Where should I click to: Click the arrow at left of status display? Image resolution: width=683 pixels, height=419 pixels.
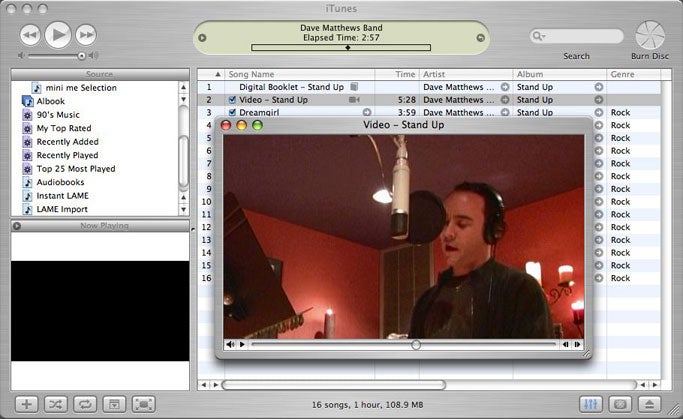pos(202,38)
